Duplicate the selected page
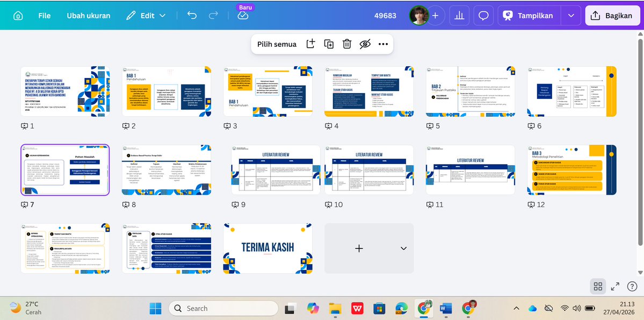Image resolution: width=644 pixels, height=320 pixels. click(x=329, y=44)
